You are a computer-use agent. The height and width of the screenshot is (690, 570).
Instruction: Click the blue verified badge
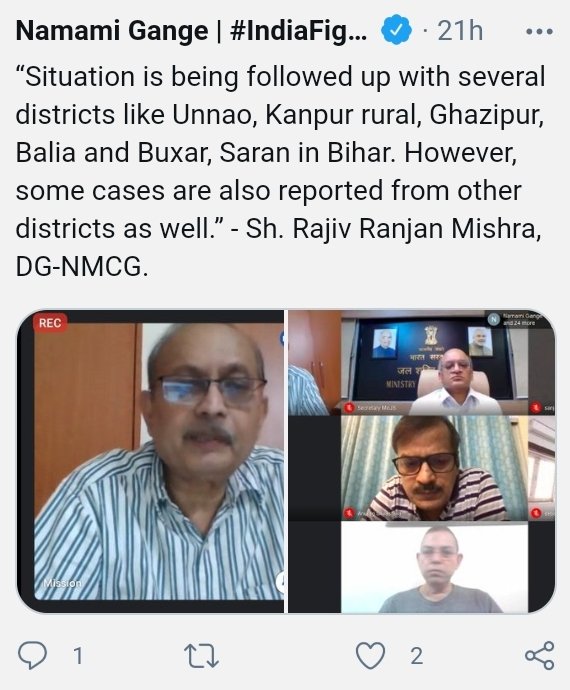(x=396, y=29)
